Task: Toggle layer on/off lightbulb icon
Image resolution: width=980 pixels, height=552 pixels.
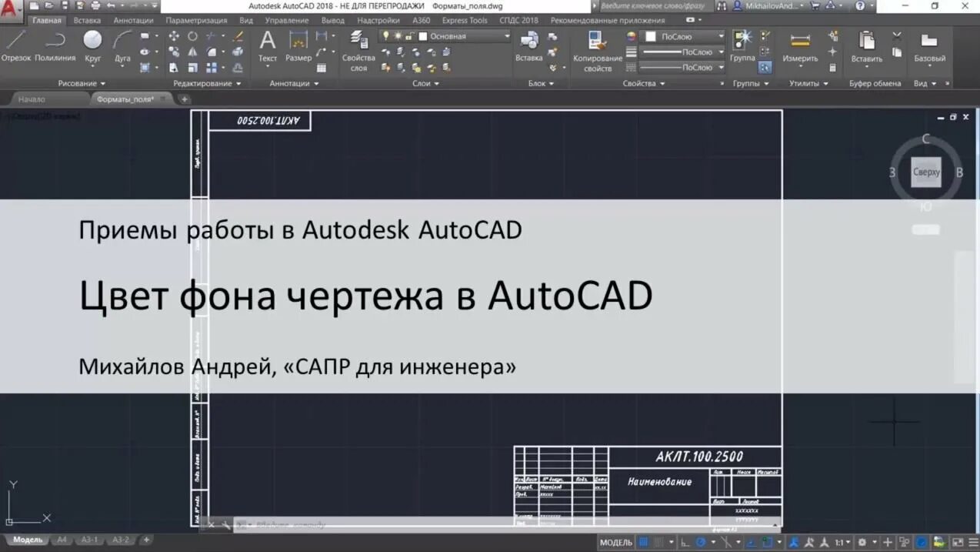Action: pyautogui.click(x=387, y=36)
